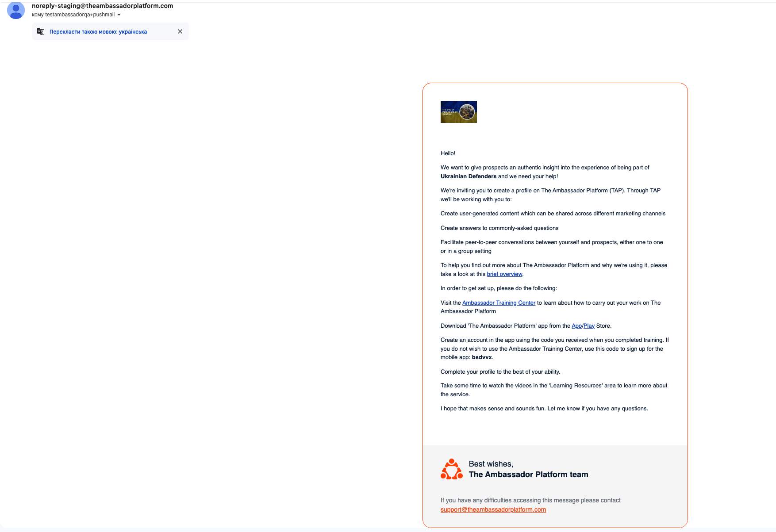The width and height of the screenshot is (776, 532).
Task: Click recipient testambassadorqa+pushmail text
Action: (x=80, y=15)
